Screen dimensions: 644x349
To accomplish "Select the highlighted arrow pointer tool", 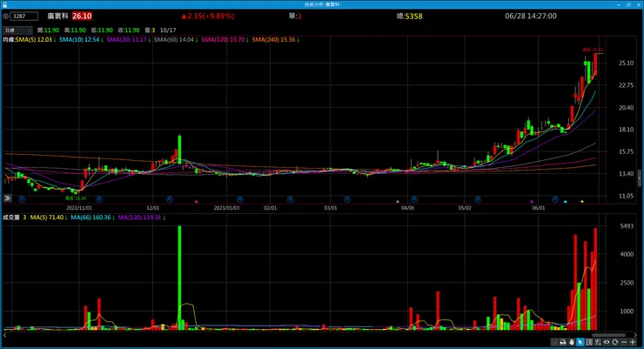I will [x=580, y=342].
